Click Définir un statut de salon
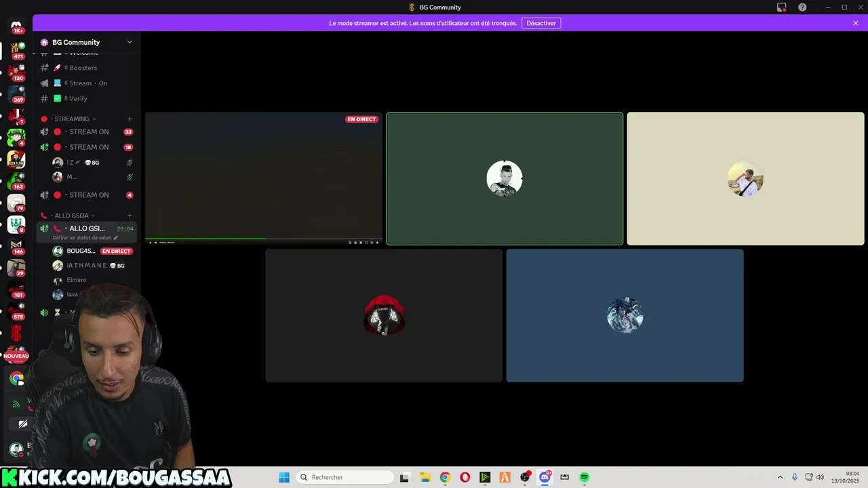 coord(81,238)
